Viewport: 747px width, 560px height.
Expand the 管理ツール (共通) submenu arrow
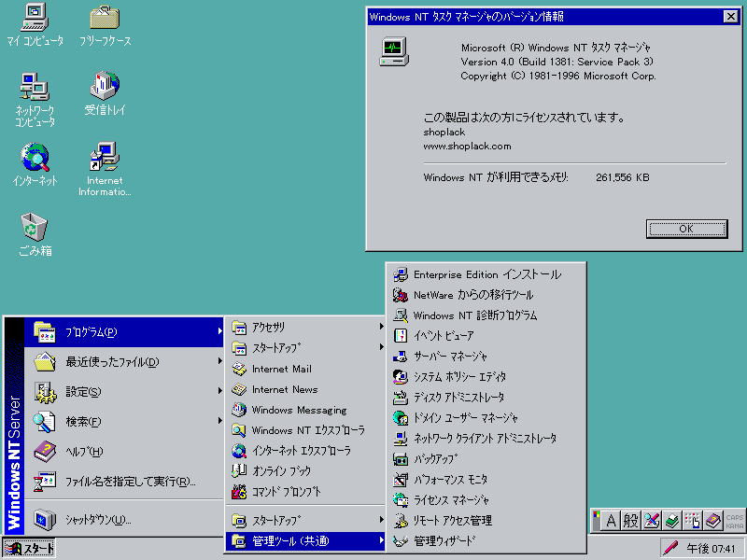[x=381, y=540]
